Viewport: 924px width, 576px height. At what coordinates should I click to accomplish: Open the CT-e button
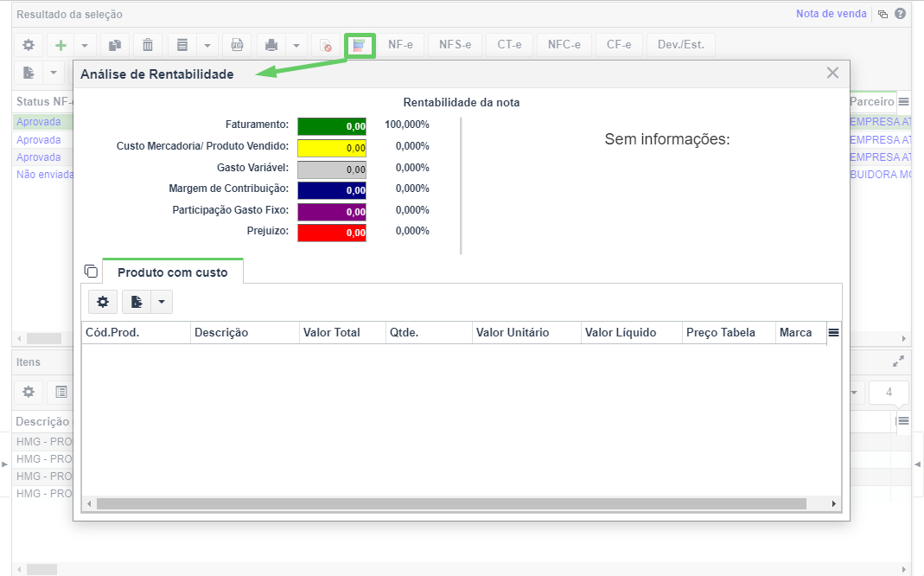click(509, 45)
